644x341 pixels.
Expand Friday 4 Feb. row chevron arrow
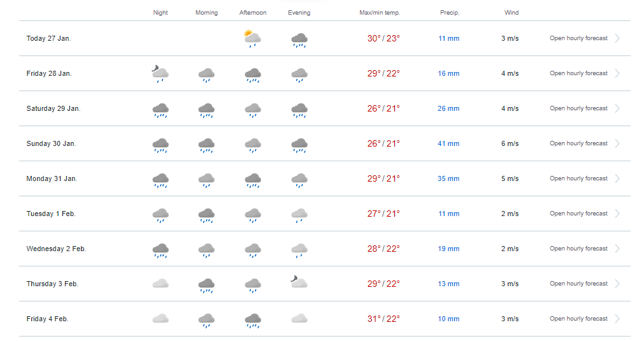pos(617,319)
